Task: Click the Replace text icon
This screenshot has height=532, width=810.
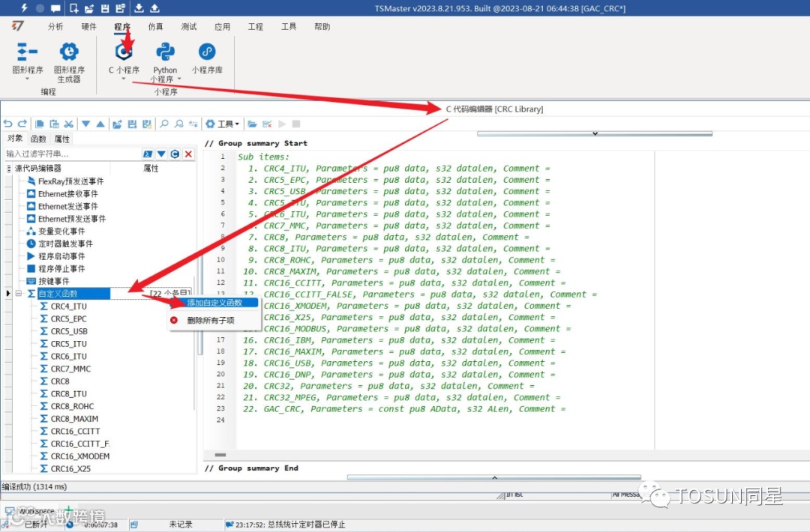Action: click(x=193, y=124)
